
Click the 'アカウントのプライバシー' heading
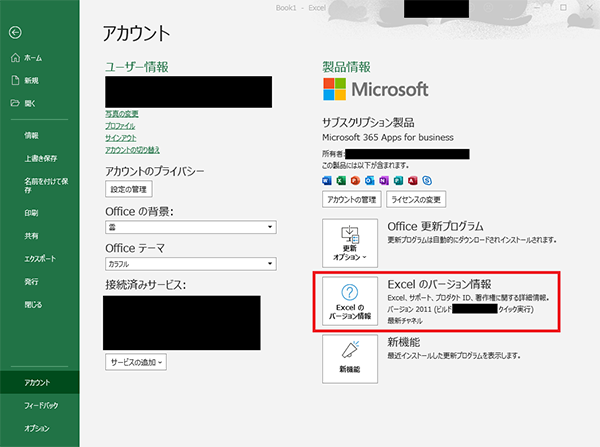click(x=155, y=171)
